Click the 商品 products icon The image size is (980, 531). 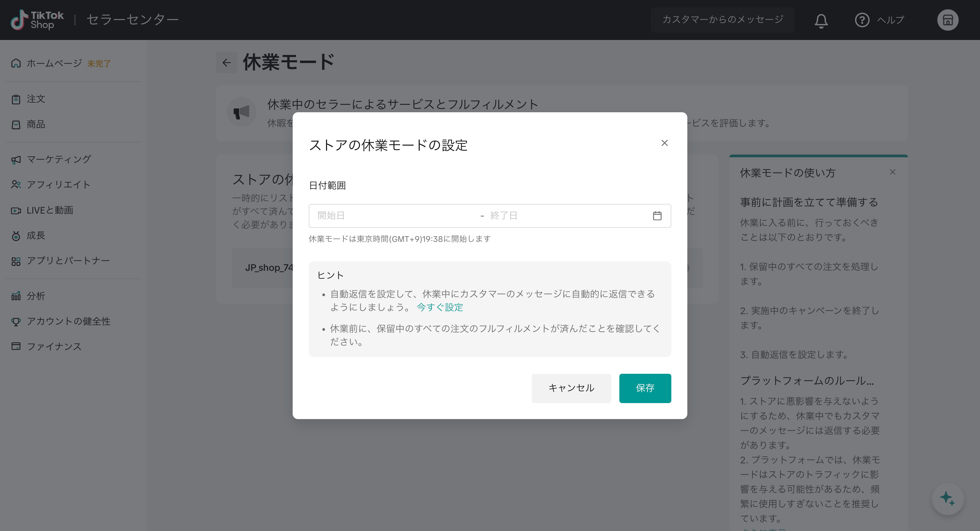tap(16, 125)
